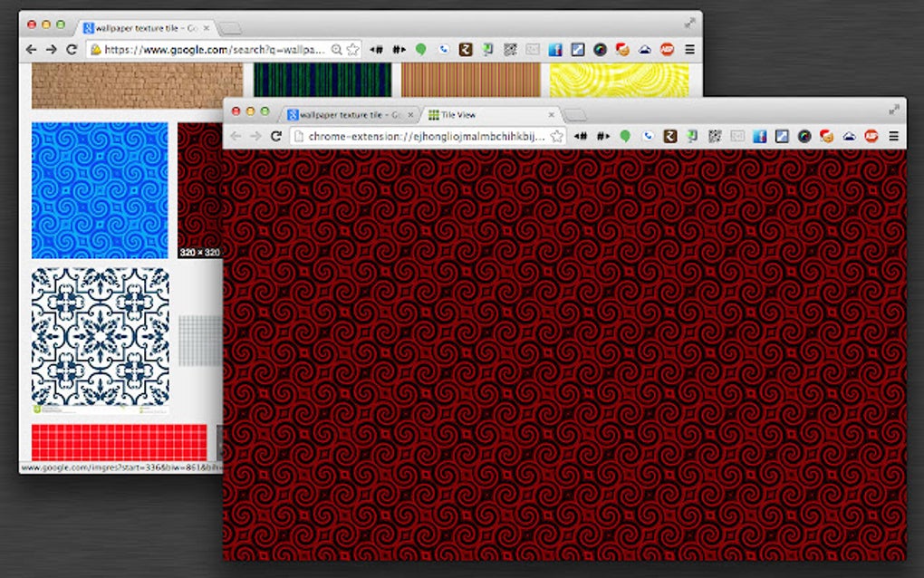The image size is (924, 578).
Task: Open the Chrome hamburger menu in Tile View
Action: [893, 135]
